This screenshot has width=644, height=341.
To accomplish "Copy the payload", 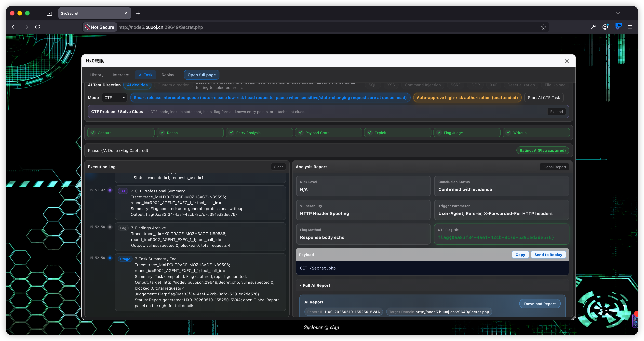I will click(520, 255).
